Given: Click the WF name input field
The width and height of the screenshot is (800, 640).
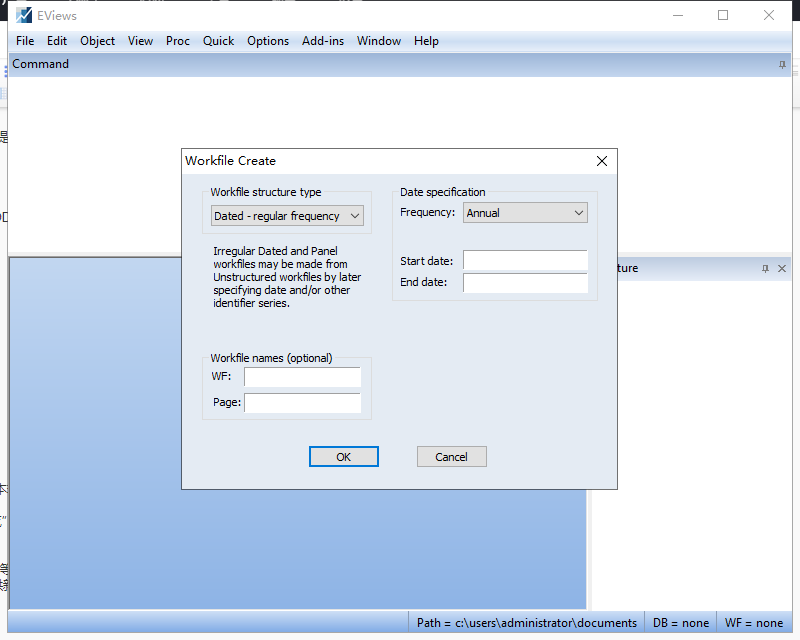Looking at the screenshot, I should [303, 377].
